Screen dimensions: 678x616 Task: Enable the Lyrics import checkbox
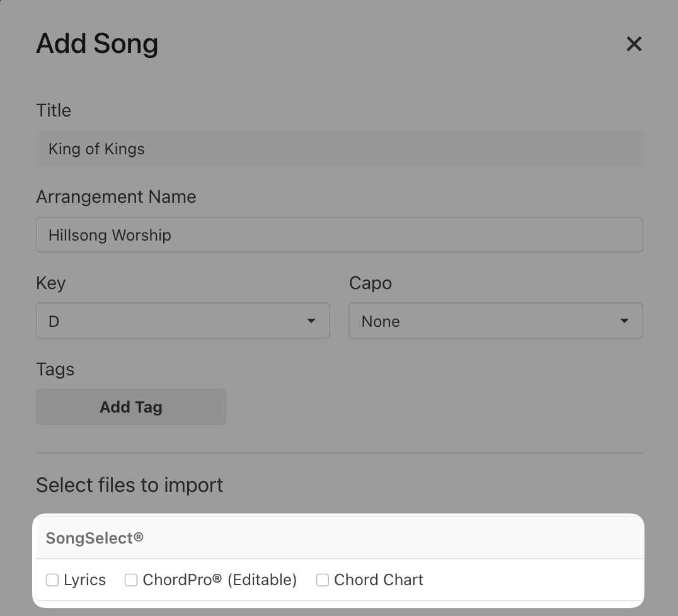point(52,579)
